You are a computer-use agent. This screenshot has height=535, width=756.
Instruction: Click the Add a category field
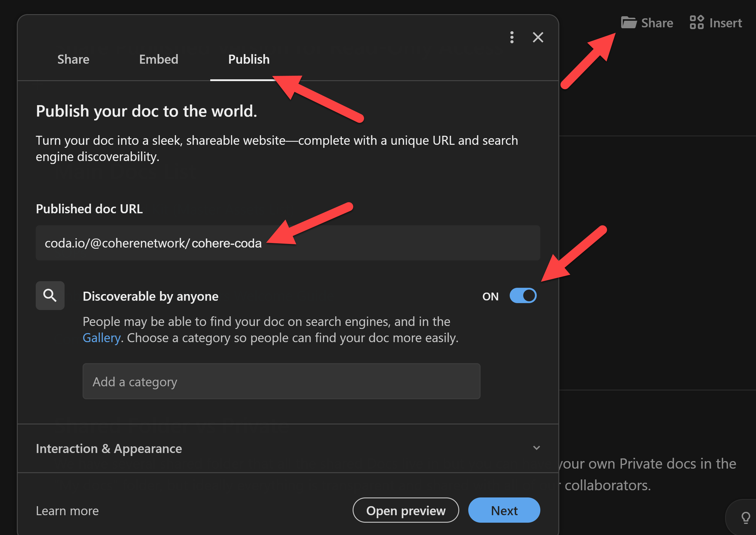click(281, 381)
